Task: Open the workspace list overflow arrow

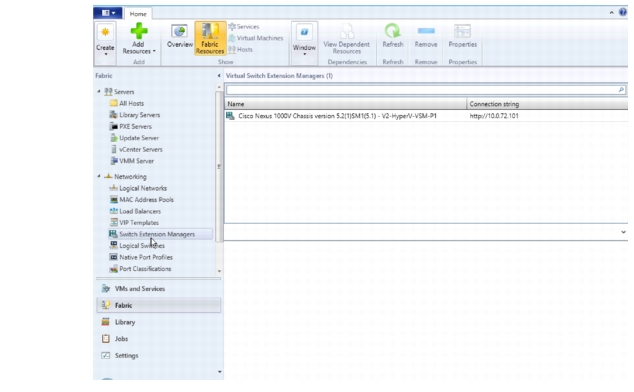Action: tap(220, 372)
